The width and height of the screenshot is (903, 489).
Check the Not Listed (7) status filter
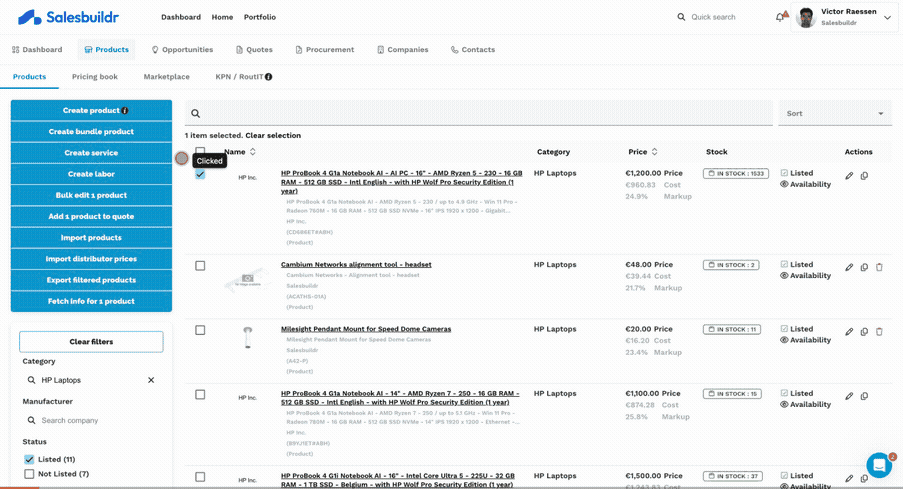click(x=29, y=474)
